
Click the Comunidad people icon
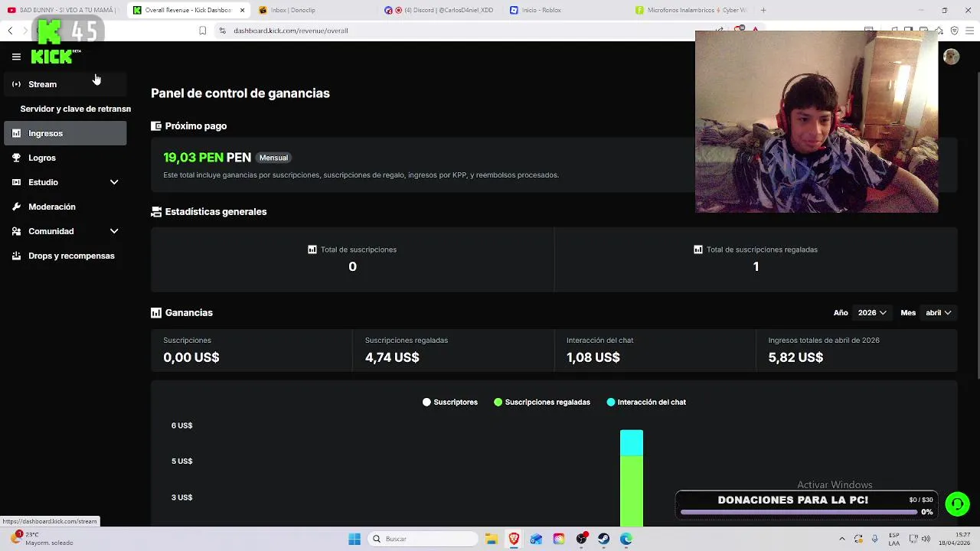tap(16, 231)
